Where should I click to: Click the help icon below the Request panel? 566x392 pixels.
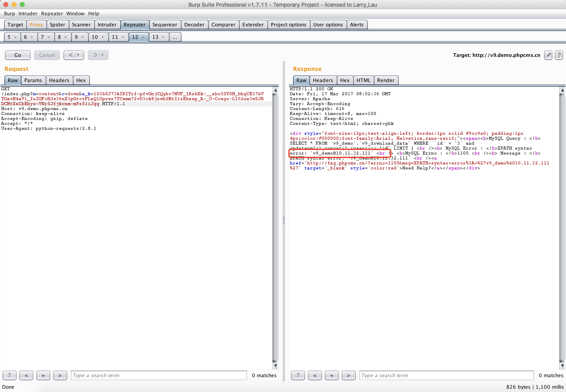[x=9, y=375]
